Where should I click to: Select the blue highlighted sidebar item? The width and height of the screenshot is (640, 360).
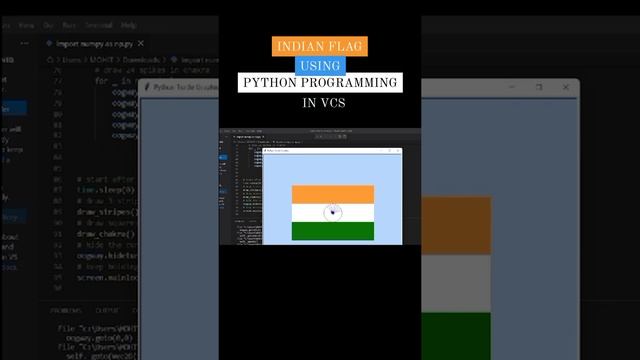pos(14,108)
